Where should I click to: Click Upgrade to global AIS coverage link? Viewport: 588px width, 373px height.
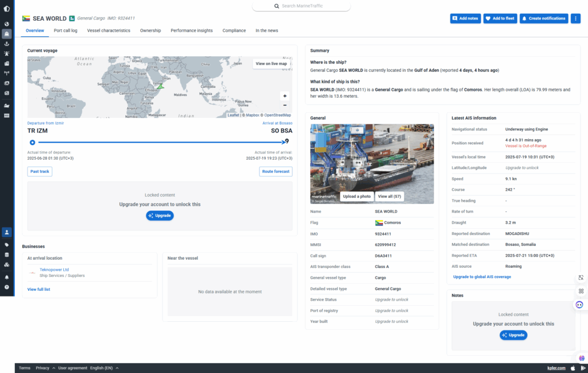click(x=482, y=277)
